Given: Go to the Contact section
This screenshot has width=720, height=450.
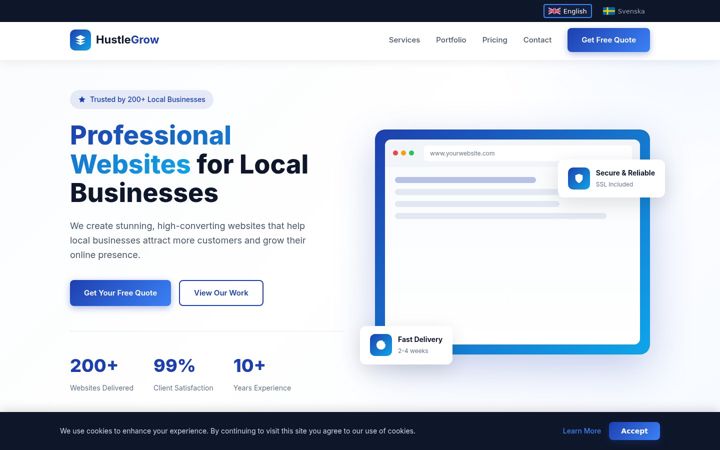Looking at the screenshot, I should tap(537, 40).
